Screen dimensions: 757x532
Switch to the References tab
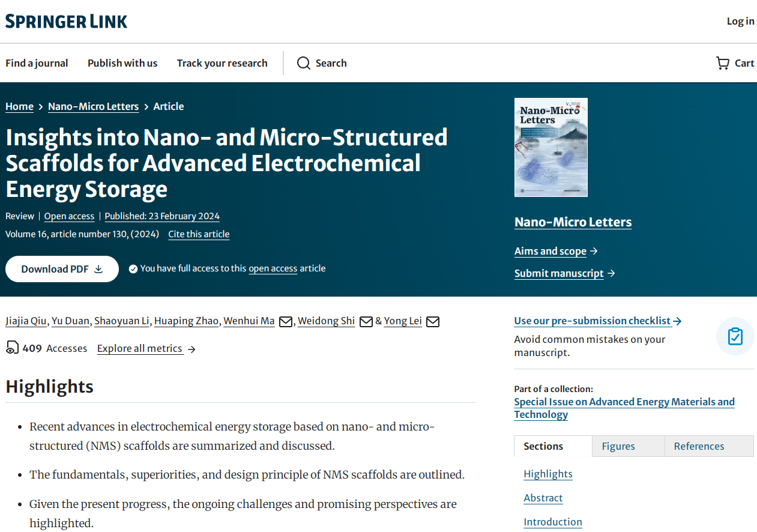[x=699, y=446]
